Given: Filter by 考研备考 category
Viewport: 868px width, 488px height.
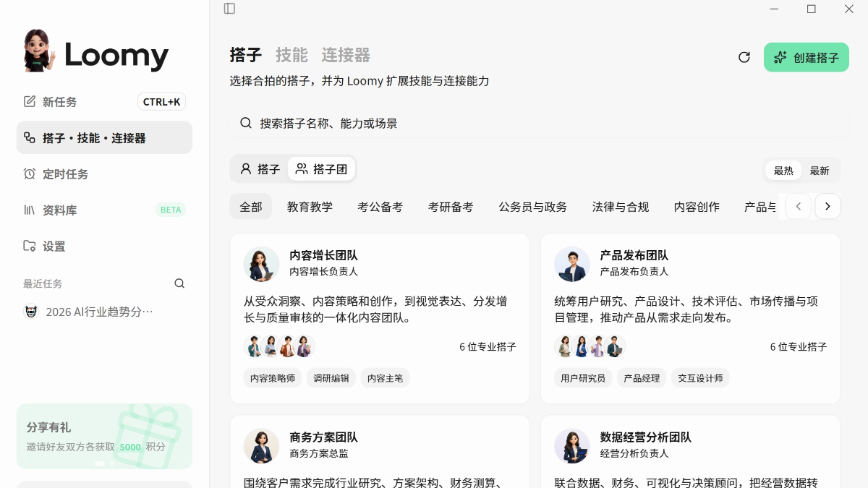Looking at the screenshot, I should click(x=451, y=206).
